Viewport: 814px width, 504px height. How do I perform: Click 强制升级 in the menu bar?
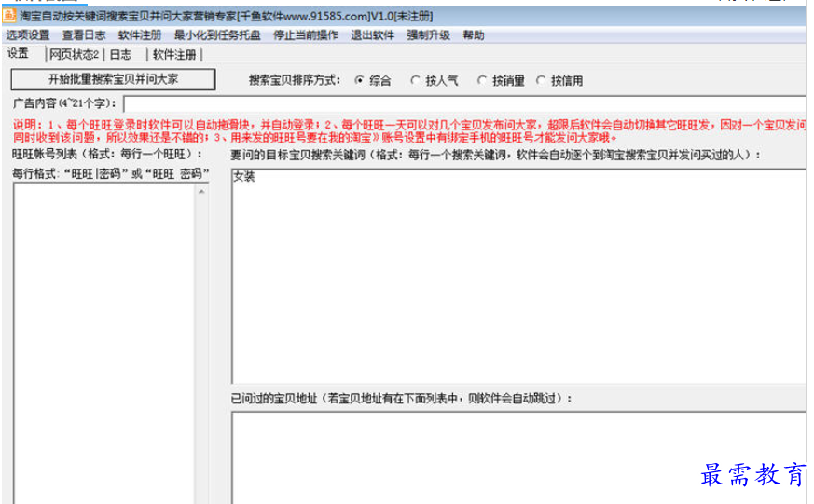(x=428, y=35)
